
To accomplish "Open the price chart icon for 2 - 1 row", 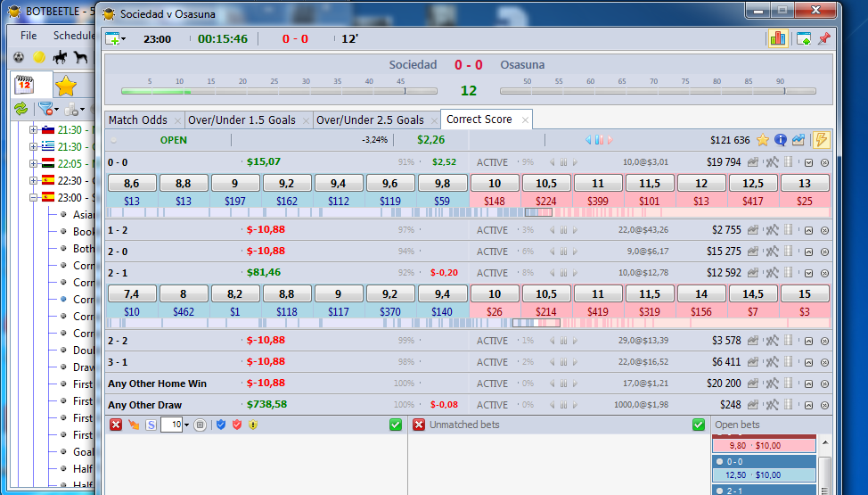I will [x=753, y=273].
